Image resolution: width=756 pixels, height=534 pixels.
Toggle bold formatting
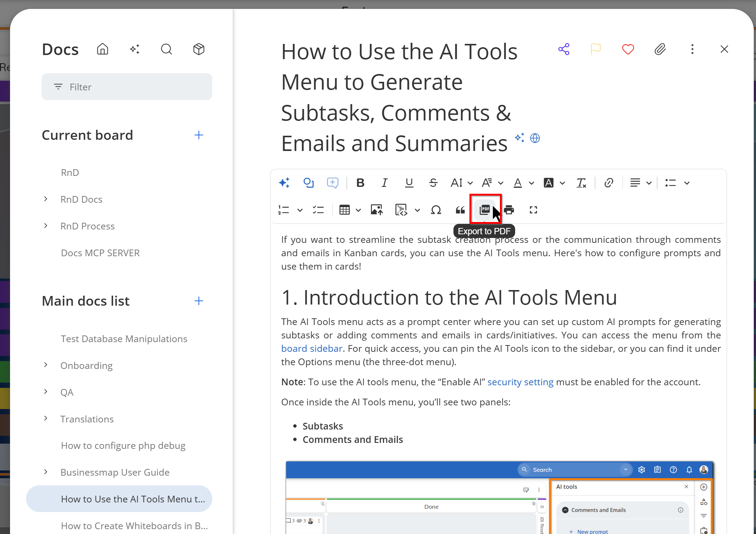360,183
